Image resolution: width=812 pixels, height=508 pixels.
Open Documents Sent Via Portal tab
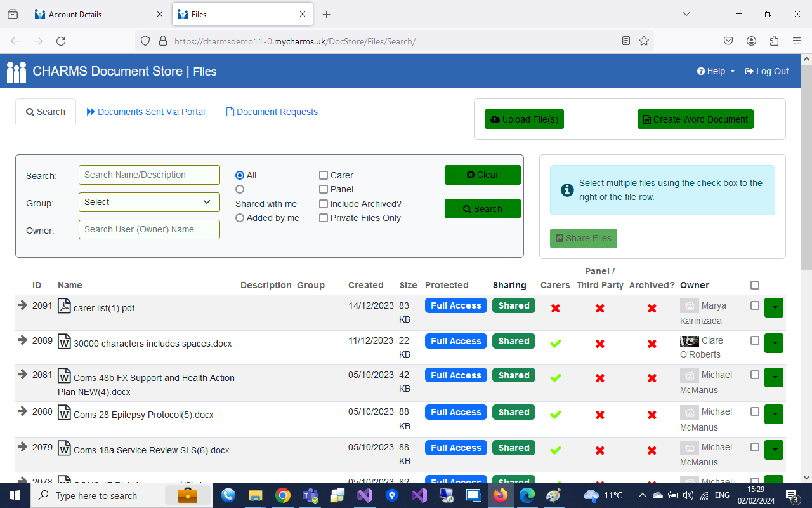[x=146, y=112]
